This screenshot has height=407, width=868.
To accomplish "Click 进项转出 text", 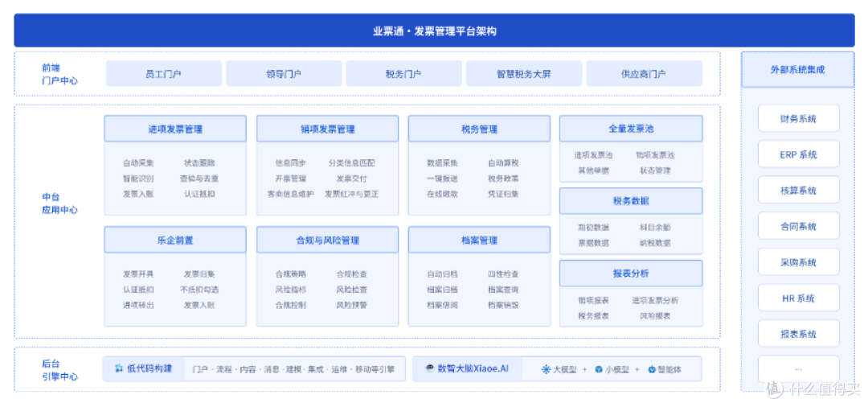I will click(x=138, y=305).
